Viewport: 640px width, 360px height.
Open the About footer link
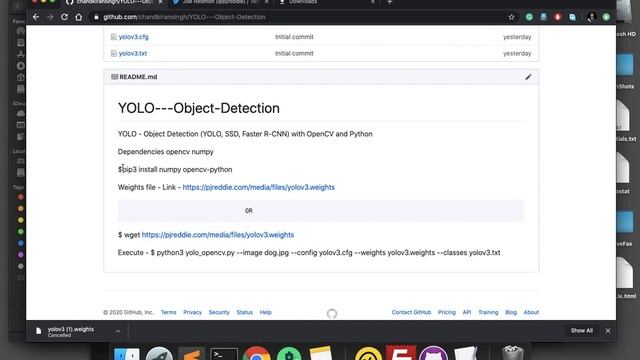click(531, 312)
